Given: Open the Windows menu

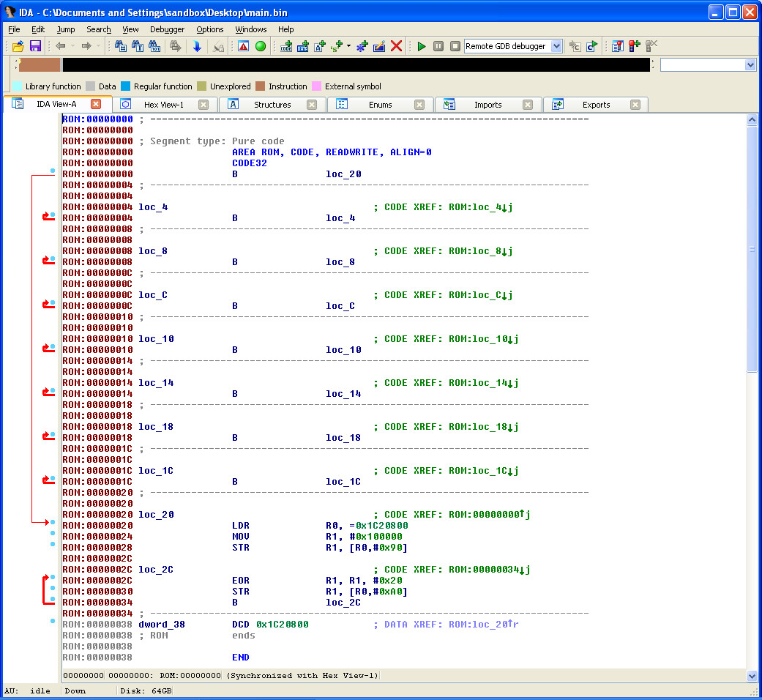Looking at the screenshot, I should 251,29.
